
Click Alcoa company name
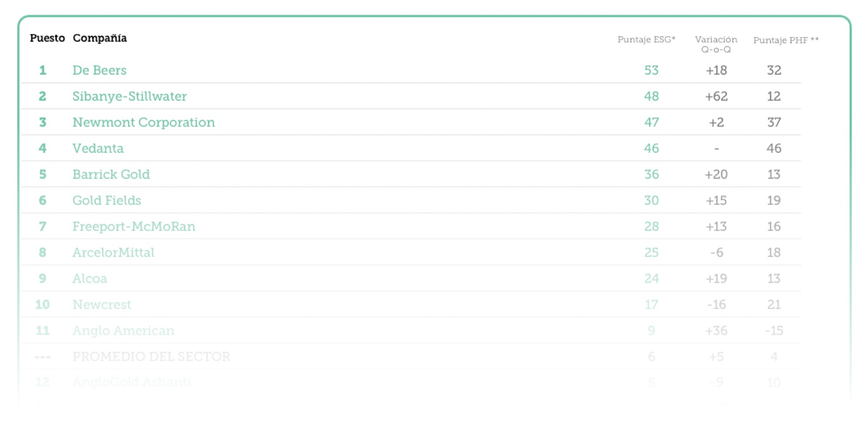(x=90, y=279)
